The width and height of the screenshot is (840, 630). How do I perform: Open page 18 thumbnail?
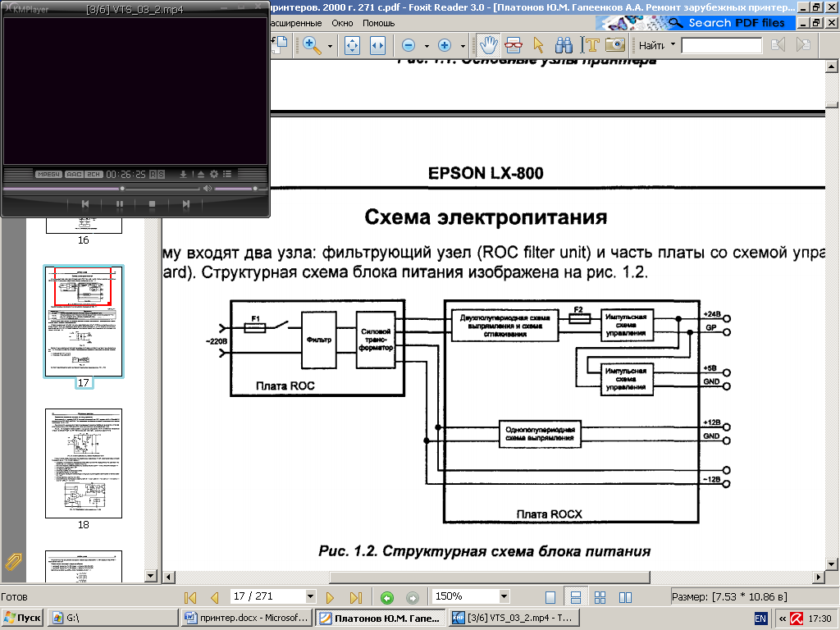84,463
